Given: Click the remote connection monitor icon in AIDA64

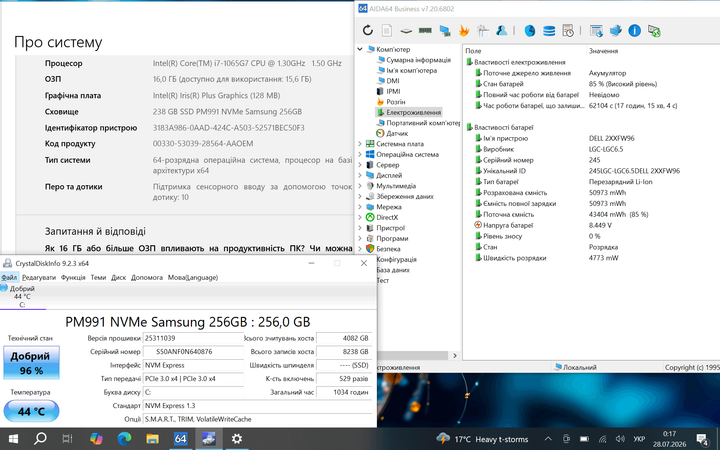Looking at the screenshot, I should (654, 31).
